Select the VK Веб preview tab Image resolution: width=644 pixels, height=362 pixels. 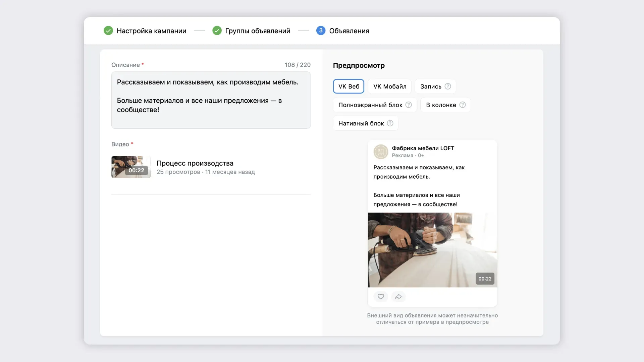(348, 86)
